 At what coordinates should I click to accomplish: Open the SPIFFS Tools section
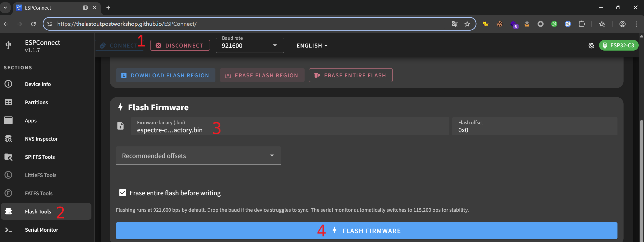coord(46,157)
